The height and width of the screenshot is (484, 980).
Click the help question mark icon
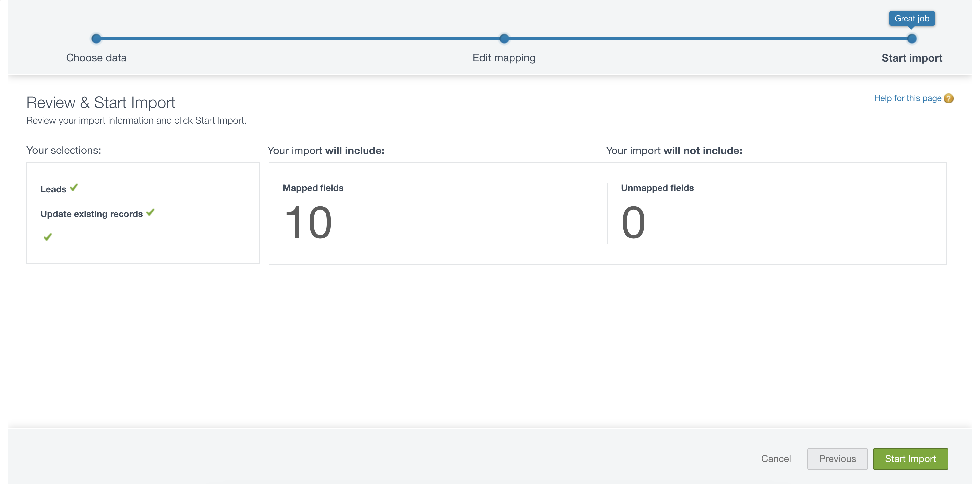[949, 99]
